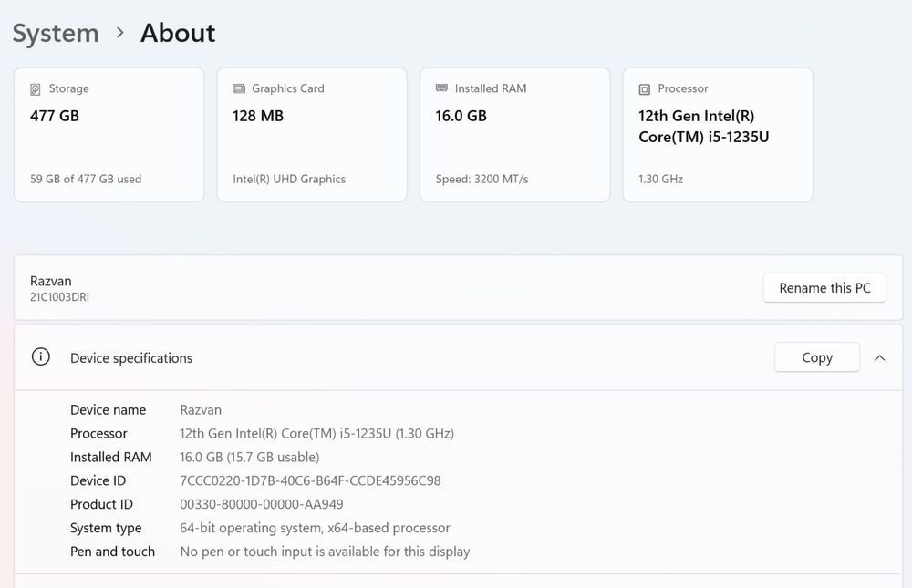Click the Installed RAM icon

click(x=441, y=88)
